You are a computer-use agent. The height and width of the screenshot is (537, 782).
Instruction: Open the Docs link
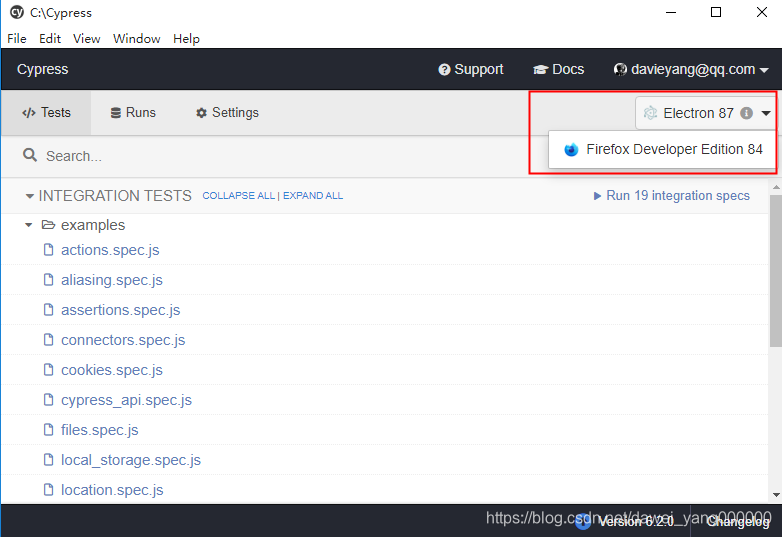pyautogui.click(x=559, y=69)
